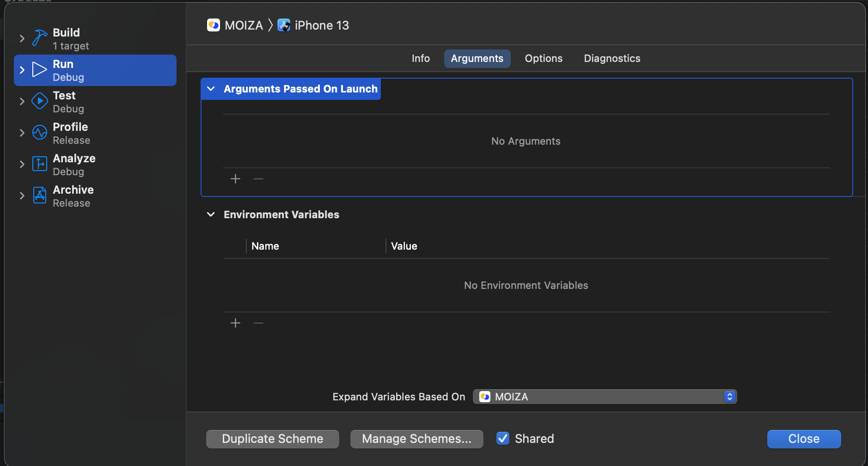The height and width of the screenshot is (466, 868).
Task: Click the iPhone 13 simulator icon
Action: [x=284, y=25]
